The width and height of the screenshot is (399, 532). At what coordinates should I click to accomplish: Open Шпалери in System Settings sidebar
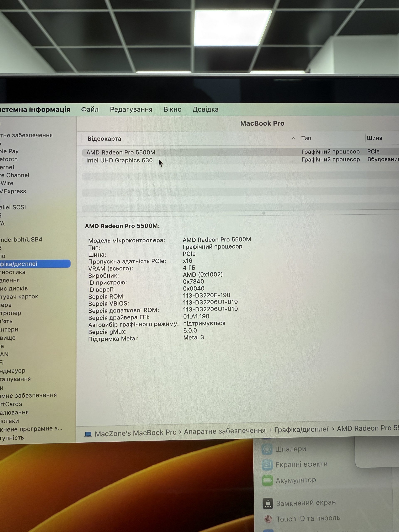click(291, 449)
